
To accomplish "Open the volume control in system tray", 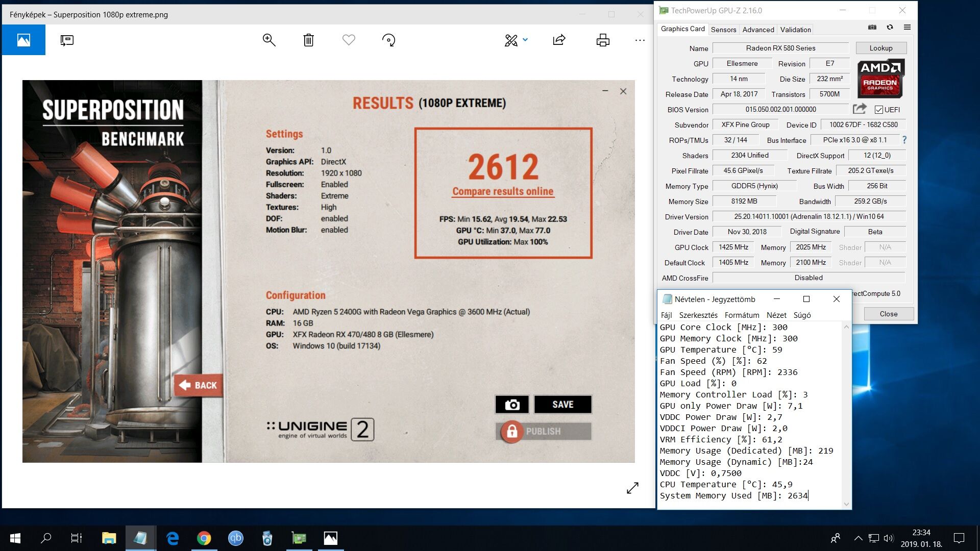I will coord(889,538).
